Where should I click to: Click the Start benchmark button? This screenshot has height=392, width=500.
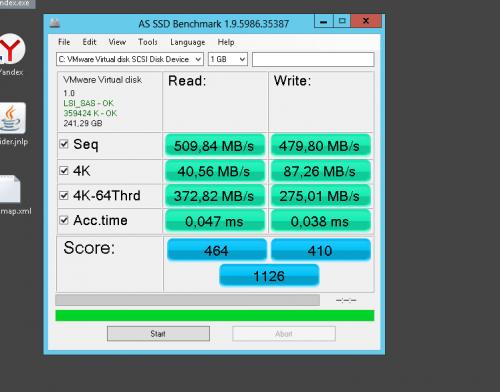[158, 334]
